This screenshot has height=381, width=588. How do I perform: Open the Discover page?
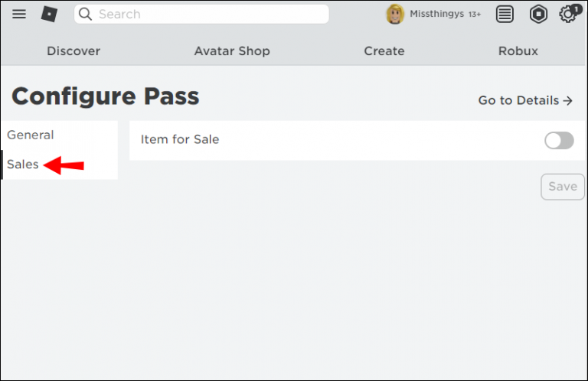[73, 51]
